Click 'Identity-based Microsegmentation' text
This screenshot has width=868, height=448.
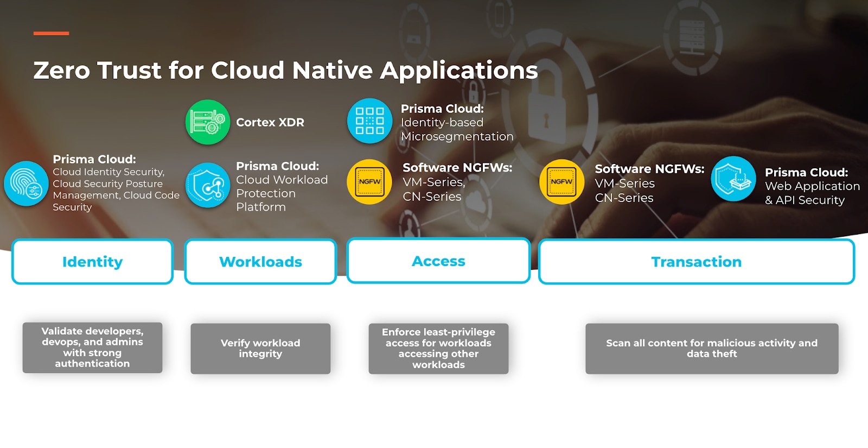pos(457,130)
